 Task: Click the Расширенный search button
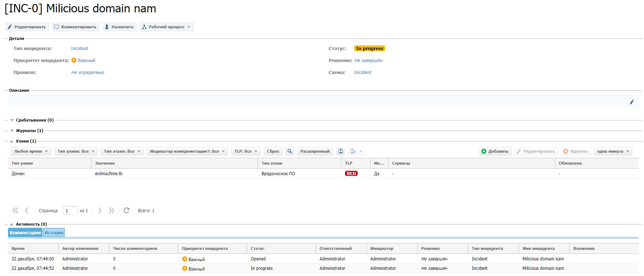click(x=315, y=151)
